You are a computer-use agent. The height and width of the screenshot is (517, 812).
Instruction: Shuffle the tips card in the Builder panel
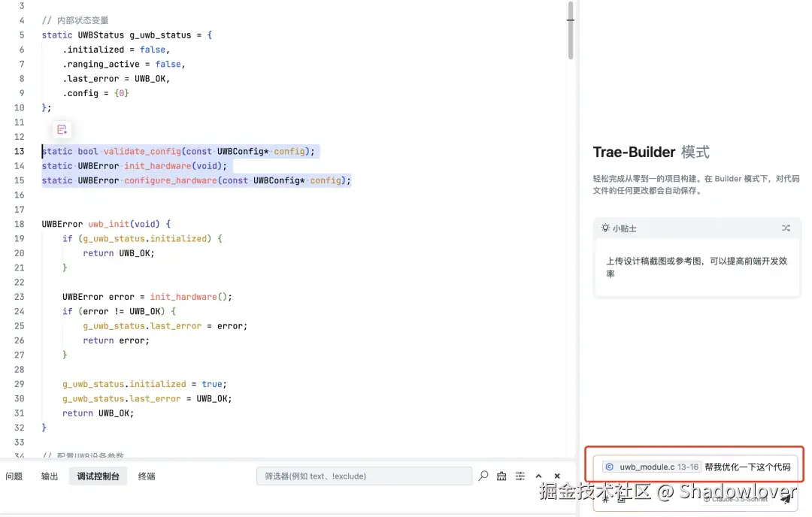[786, 228]
